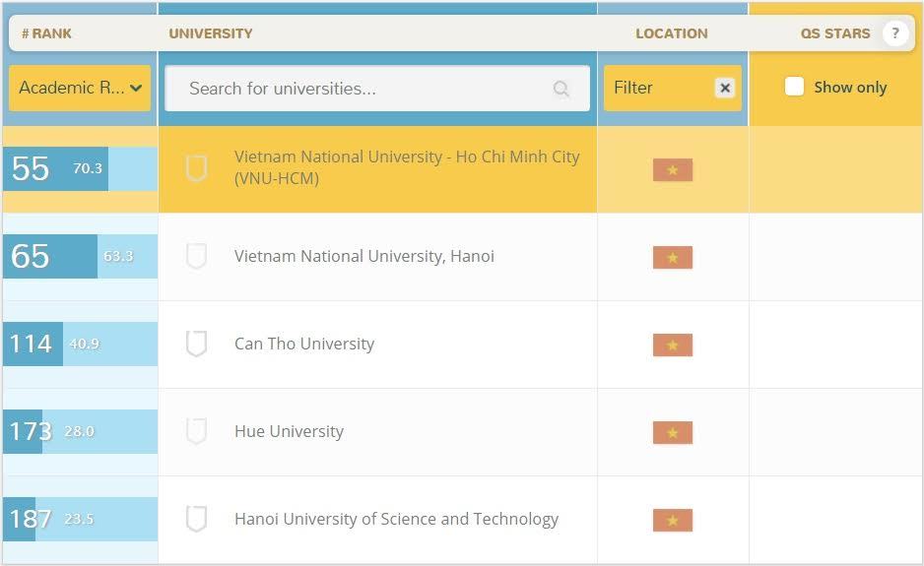Click flag for Hanoi University of Science and Technology
The width and height of the screenshot is (924, 566).
pyautogui.click(x=673, y=520)
